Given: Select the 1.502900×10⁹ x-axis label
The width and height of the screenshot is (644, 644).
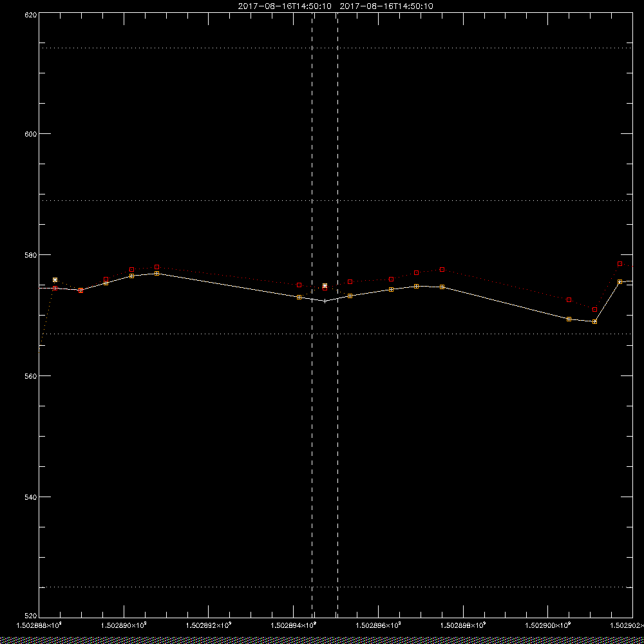Looking at the screenshot, I should [x=548, y=625].
